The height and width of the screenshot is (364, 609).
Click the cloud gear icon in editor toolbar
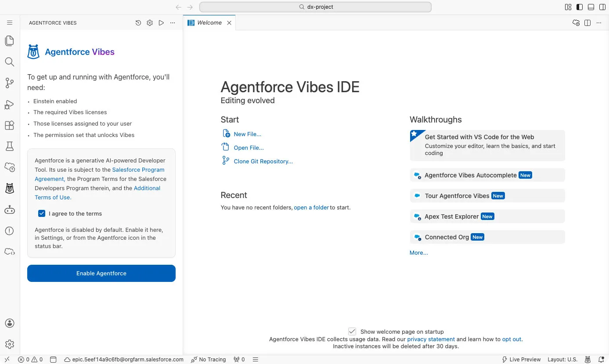tap(576, 23)
